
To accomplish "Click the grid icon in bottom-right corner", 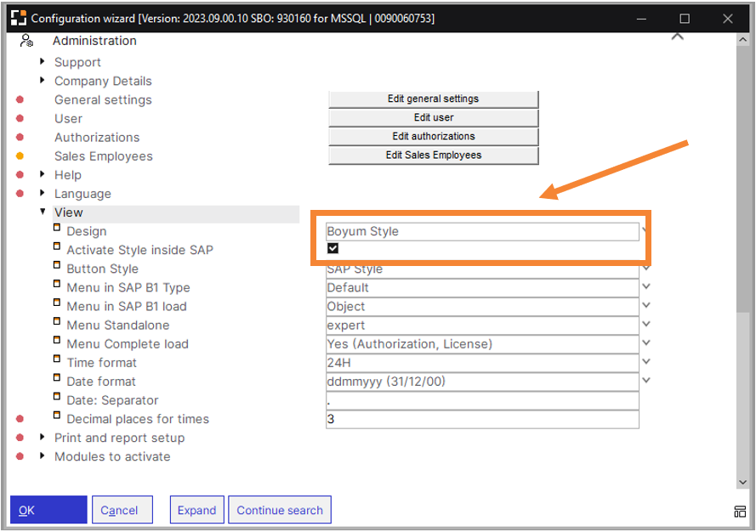I will click(x=741, y=511).
